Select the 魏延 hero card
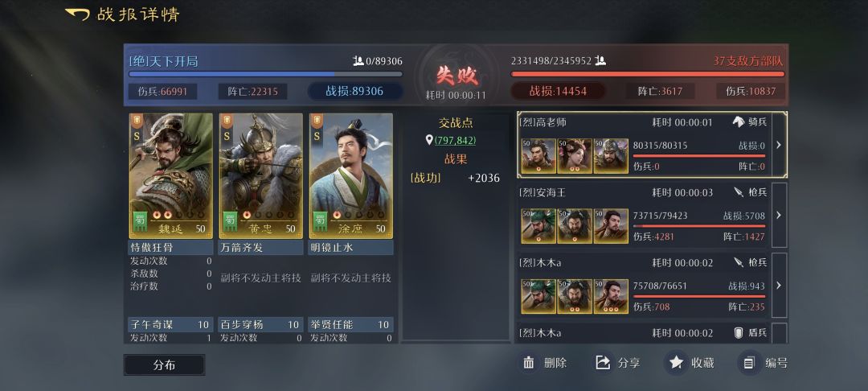This screenshot has height=391, width=868. coord(171,176)
